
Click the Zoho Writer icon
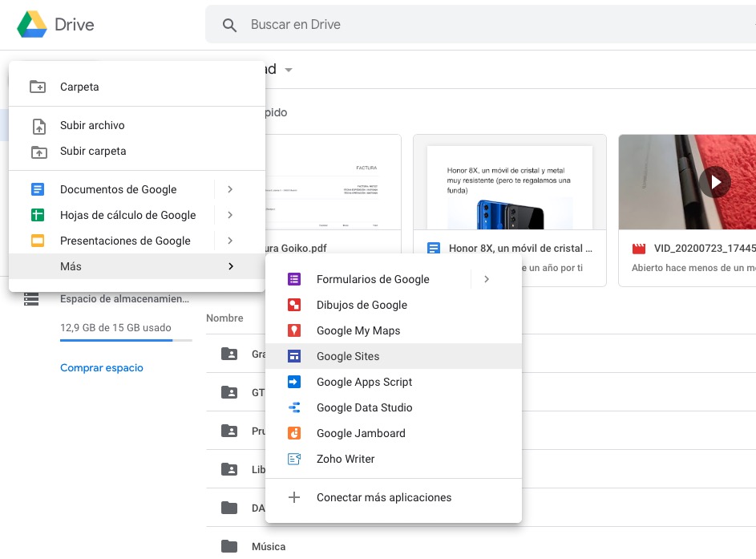tap(294, 459)
